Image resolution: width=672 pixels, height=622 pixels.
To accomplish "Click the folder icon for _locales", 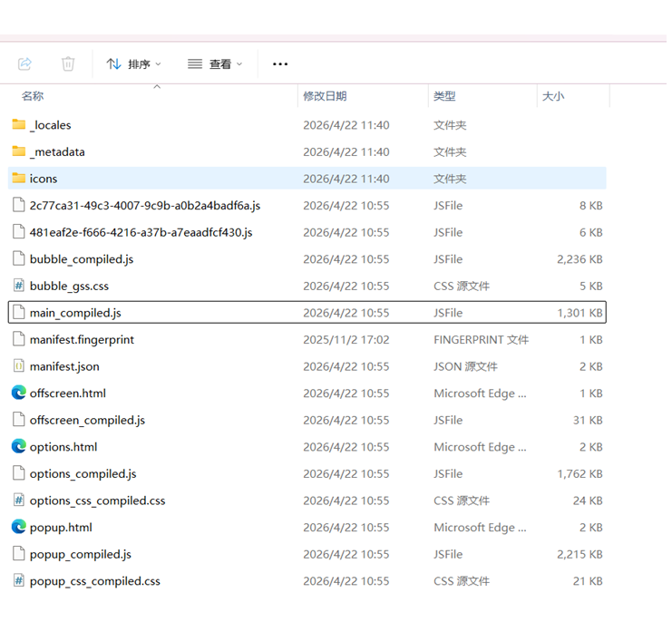I will (x=19, y=125).
